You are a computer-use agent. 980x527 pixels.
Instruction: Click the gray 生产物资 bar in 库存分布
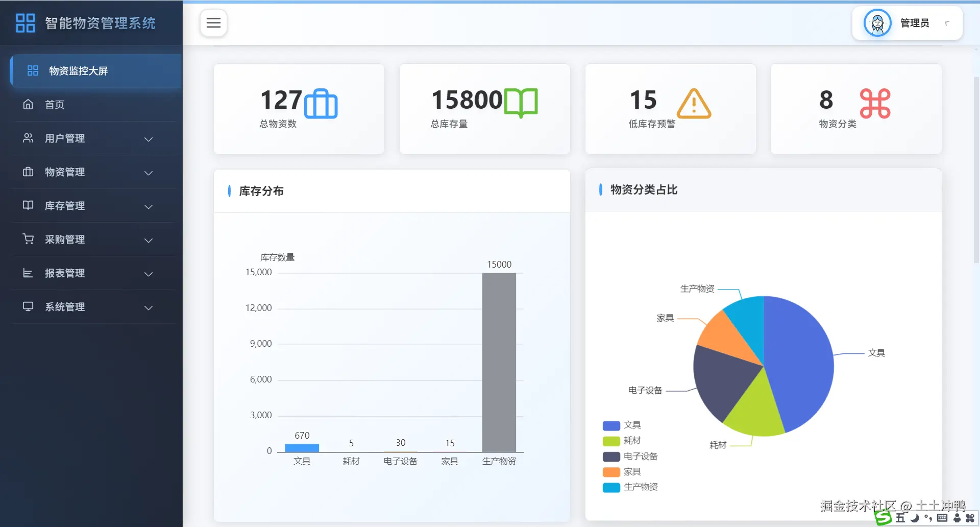pos(499,363)
